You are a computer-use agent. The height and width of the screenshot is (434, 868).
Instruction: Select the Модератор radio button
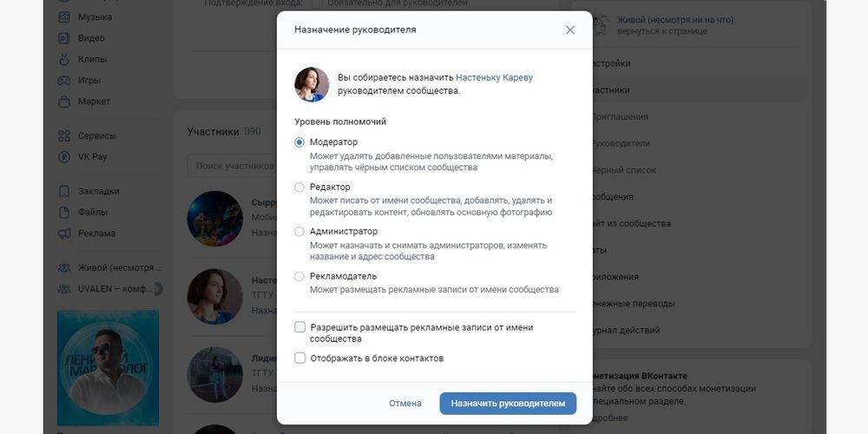[299, 142]
